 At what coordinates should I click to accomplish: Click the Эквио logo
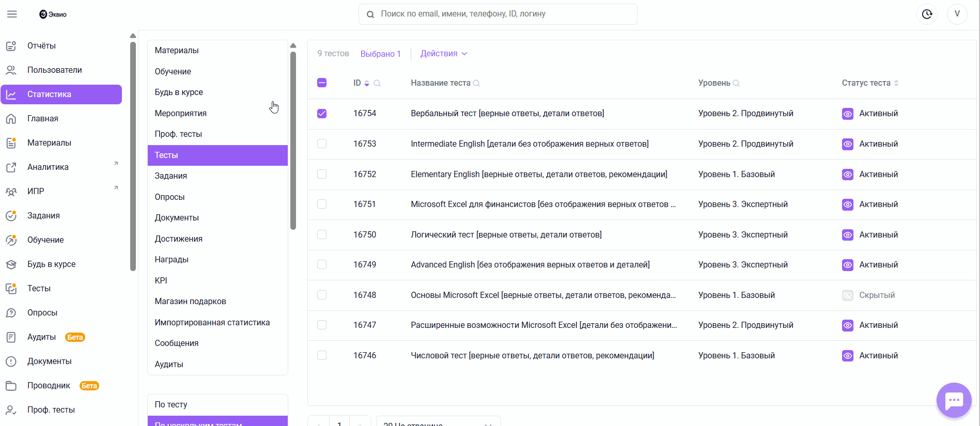(x=53, y=14)
